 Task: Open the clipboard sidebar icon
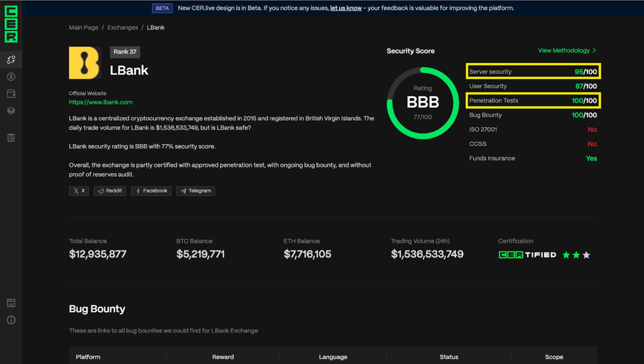[11, 138]
